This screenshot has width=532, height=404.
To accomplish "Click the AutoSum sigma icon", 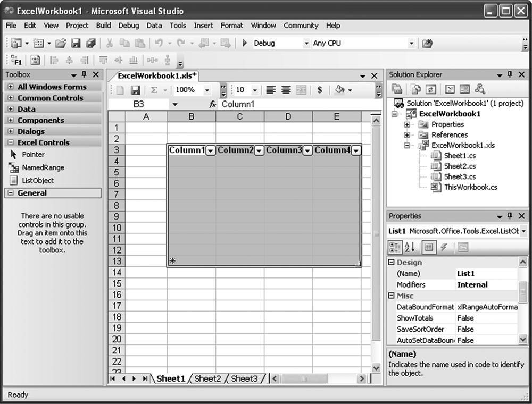I will pos(154,90).
